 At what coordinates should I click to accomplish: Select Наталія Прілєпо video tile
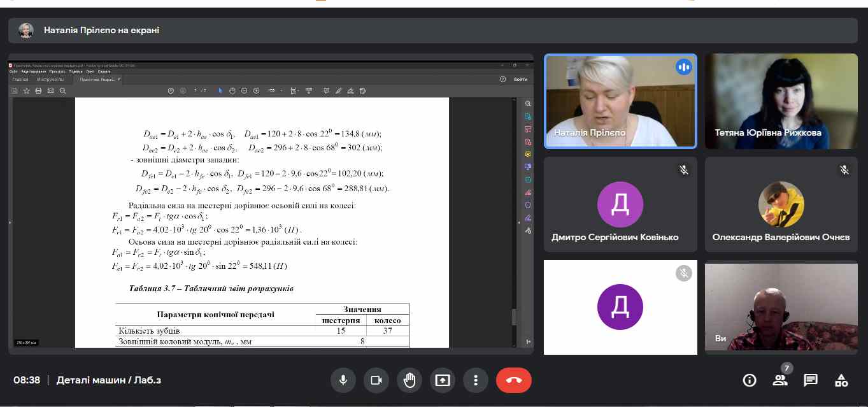coord(620,101)
